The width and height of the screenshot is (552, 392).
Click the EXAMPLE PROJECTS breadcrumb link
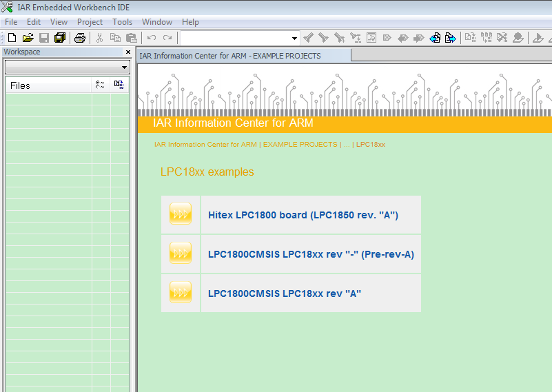[300, 144]
